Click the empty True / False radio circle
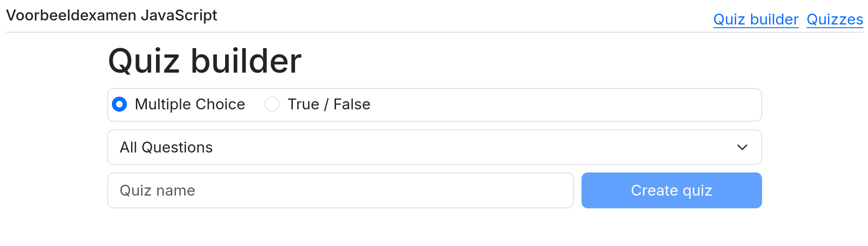868x246 pixels. tap(272, 104)
